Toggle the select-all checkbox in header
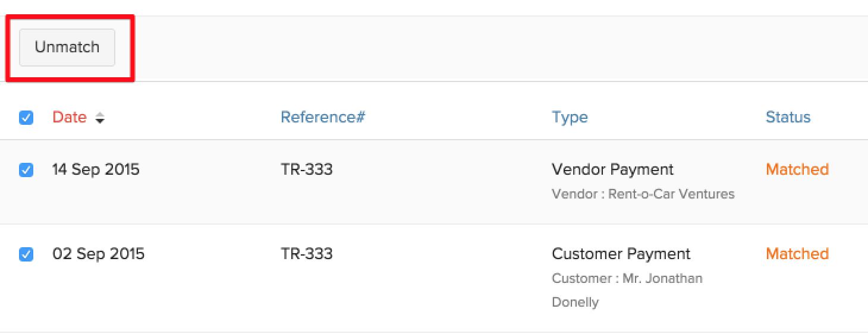 click(x=26, y=118)
